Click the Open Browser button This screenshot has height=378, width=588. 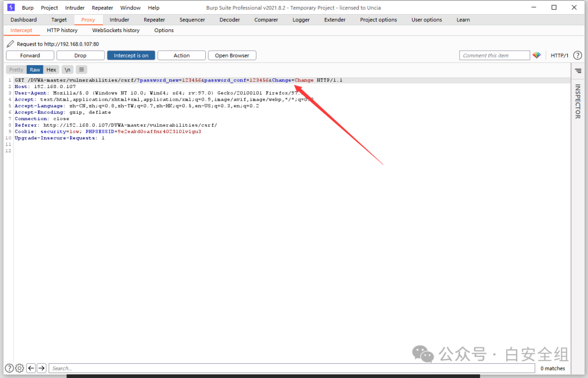point(232,55)
